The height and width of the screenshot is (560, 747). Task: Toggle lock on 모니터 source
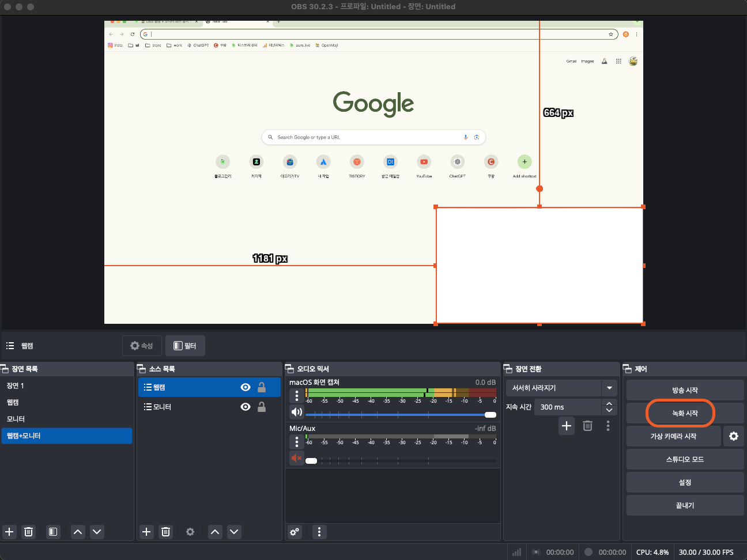262,407
